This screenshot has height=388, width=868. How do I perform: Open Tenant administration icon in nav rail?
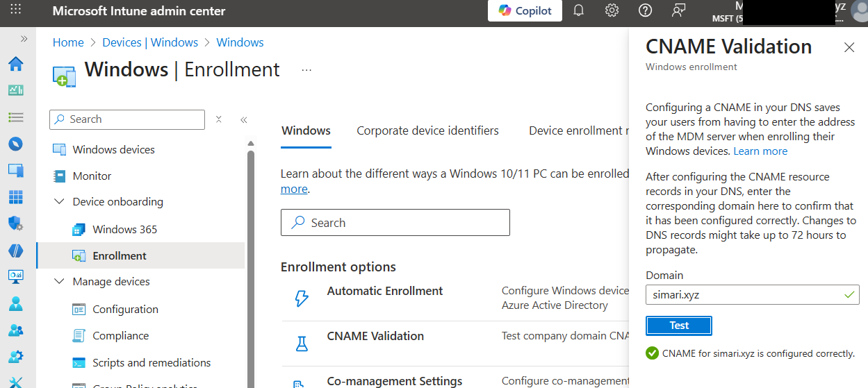15,357
